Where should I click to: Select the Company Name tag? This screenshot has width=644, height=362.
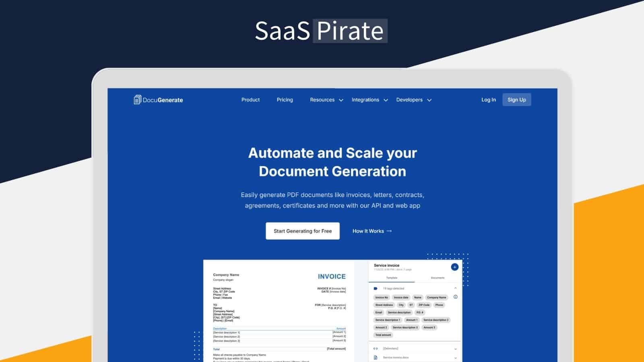[x=437, y=298]
